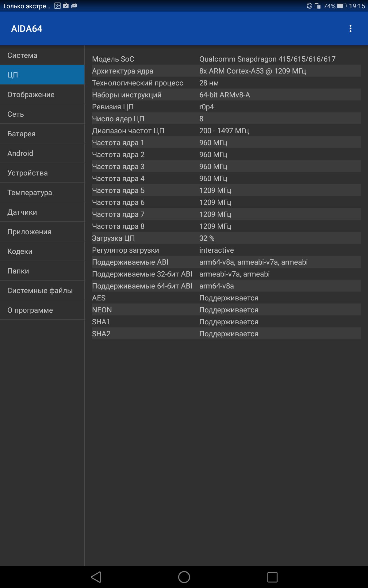Select the Модель SoC row
This screenshot has height=588, width=368.
point(226,59)
